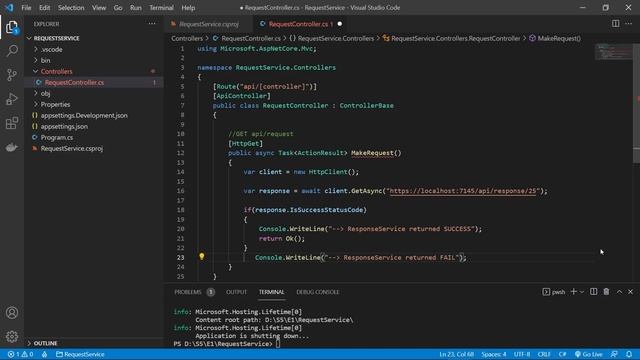Click errors and warnings status indicator
The height and width of the screenshot is (360, 640).
coord(20,354)
